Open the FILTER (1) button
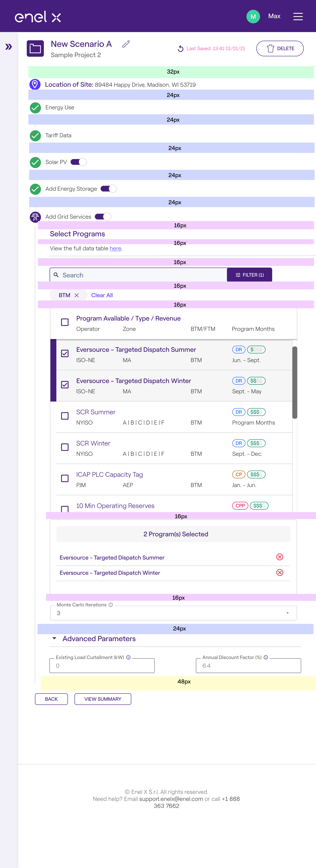Viewport: 316px width, 868px height. [x=250, y=275]
